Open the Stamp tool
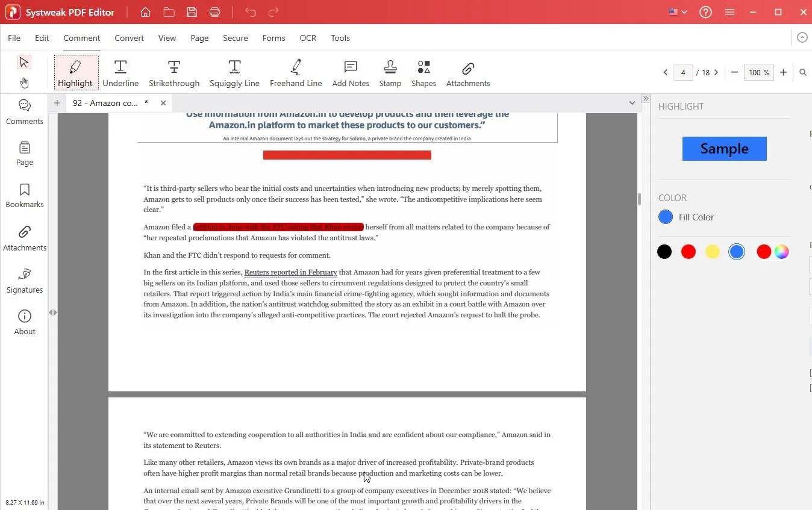The height and width of the screenshot is (510, 812). pos(390,72)
